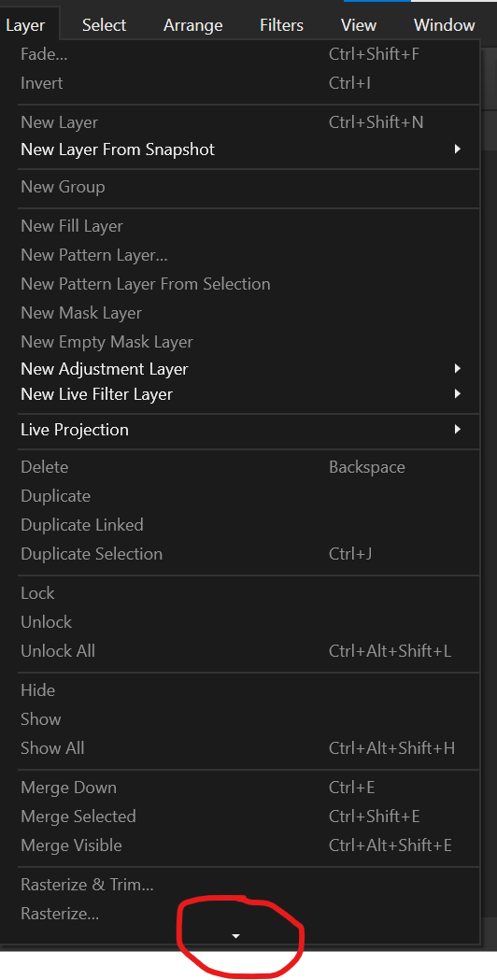Expand the New Live Filter Layer submenu arrow
The width and height of the screenshot is (497, 980).
click(458, 394)
